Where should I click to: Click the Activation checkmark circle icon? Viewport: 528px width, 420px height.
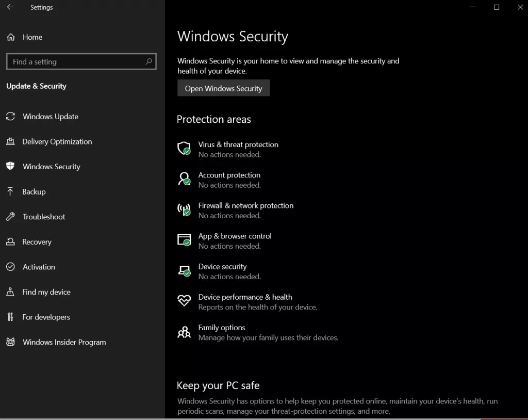pyautogui.click(x=10, y=267)
